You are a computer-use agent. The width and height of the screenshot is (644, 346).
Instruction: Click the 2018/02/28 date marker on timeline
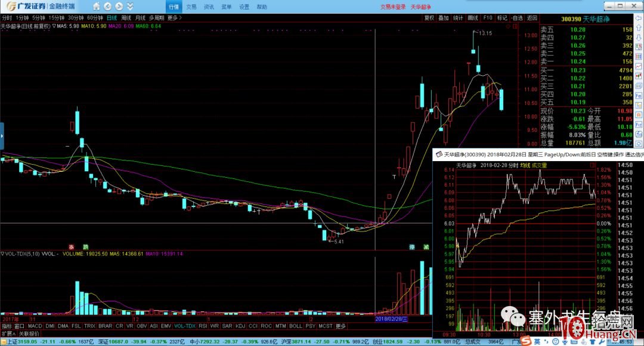point(391,319)
